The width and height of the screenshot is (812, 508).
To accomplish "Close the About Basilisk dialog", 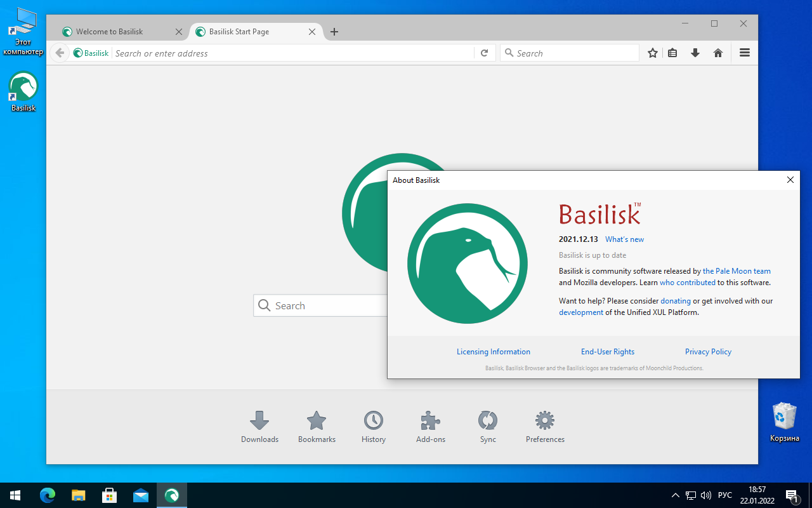I will click(x=790, y=180).
